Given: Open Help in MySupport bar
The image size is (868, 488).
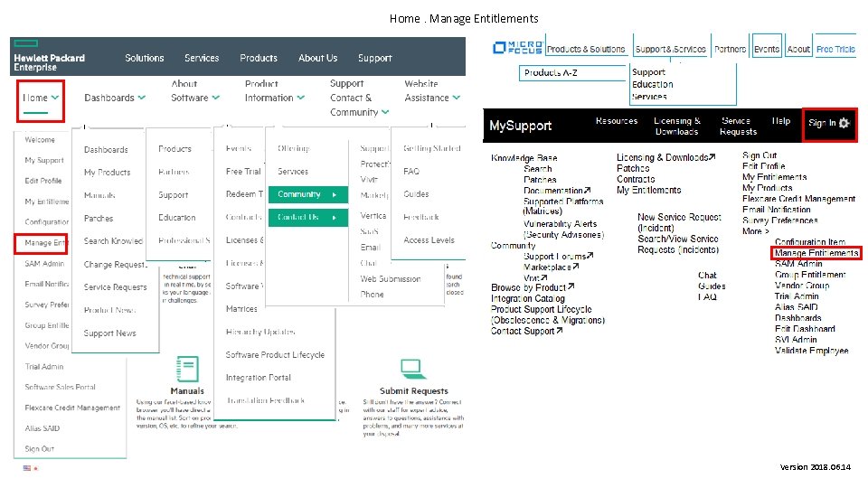Looking at the screenshot, I should [x=781, y=120].
